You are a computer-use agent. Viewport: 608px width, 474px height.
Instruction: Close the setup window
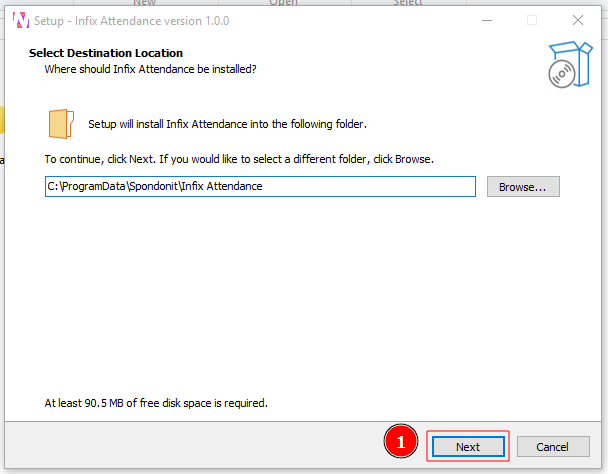(578, 20)
